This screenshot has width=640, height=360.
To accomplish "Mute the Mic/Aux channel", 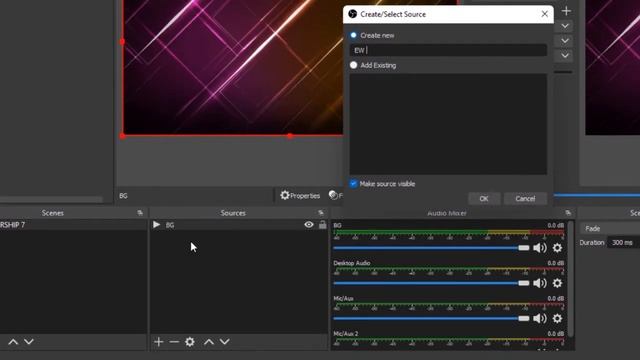I will coord(540,318).
